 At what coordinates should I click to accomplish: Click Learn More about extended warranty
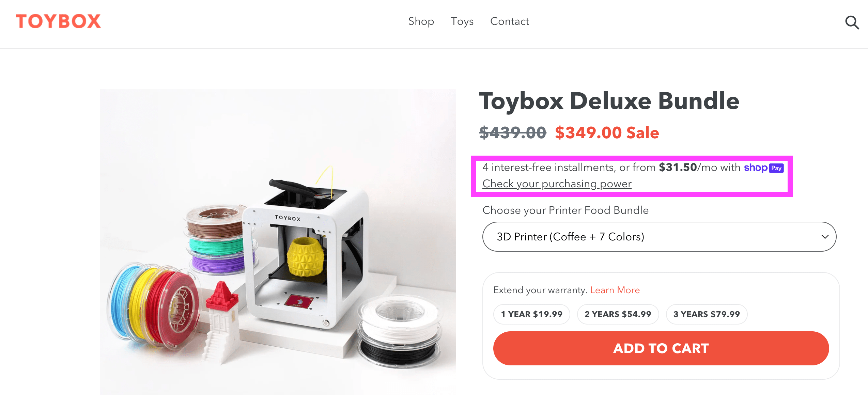point(615,290)
